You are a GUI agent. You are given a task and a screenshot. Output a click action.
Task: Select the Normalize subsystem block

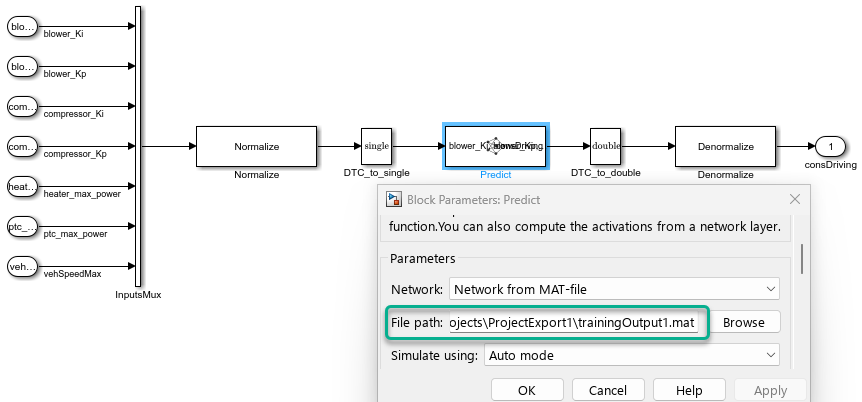257,146
